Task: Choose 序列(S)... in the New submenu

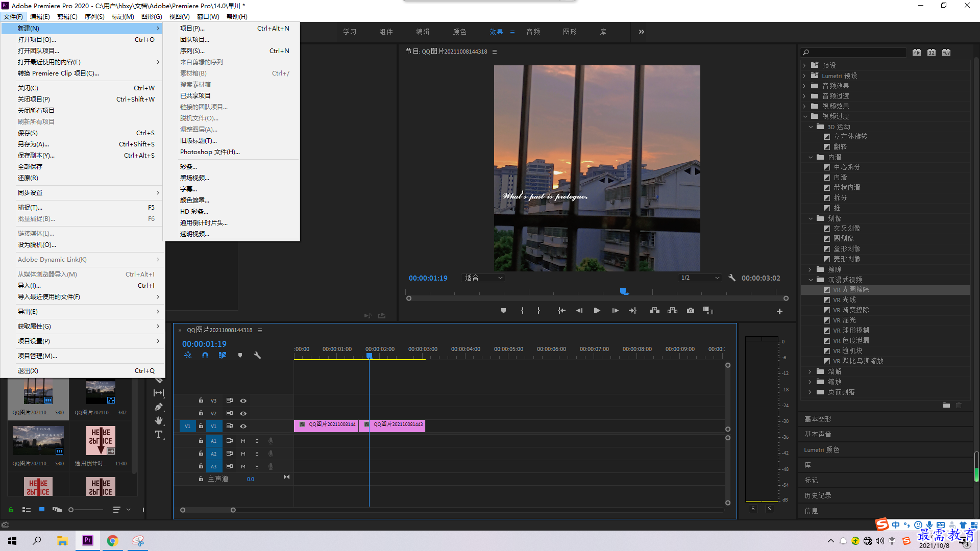Action: 231,51
